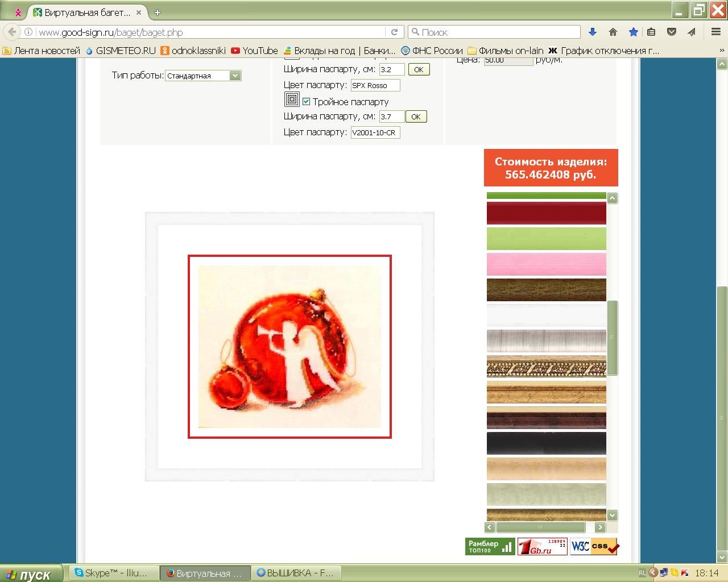Click the triple passepartout pattern icon
Viewport: 728px width, 582px height.
click(x=292, y=100)
